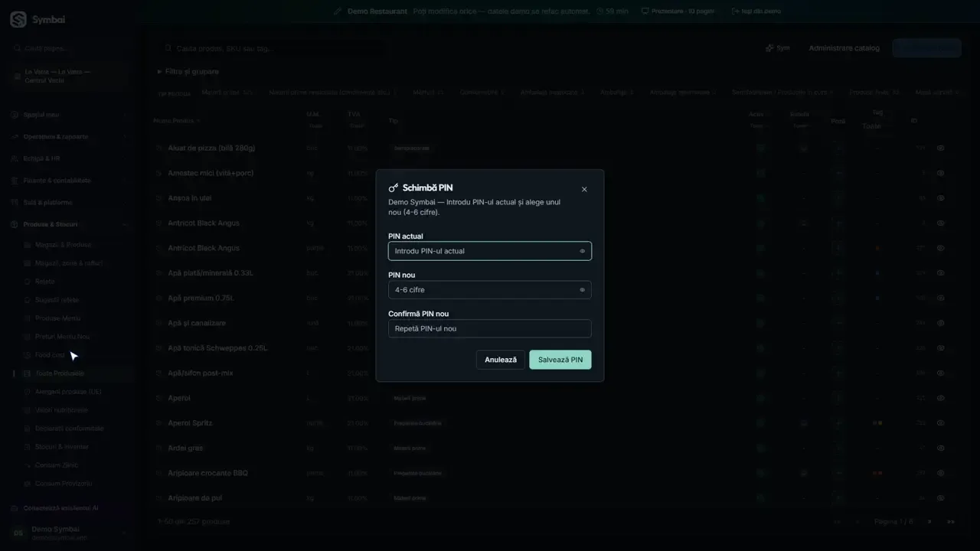Screen dimensions: 980x551
Task: Cancel using the Anulează button
Action: [501, 360]
